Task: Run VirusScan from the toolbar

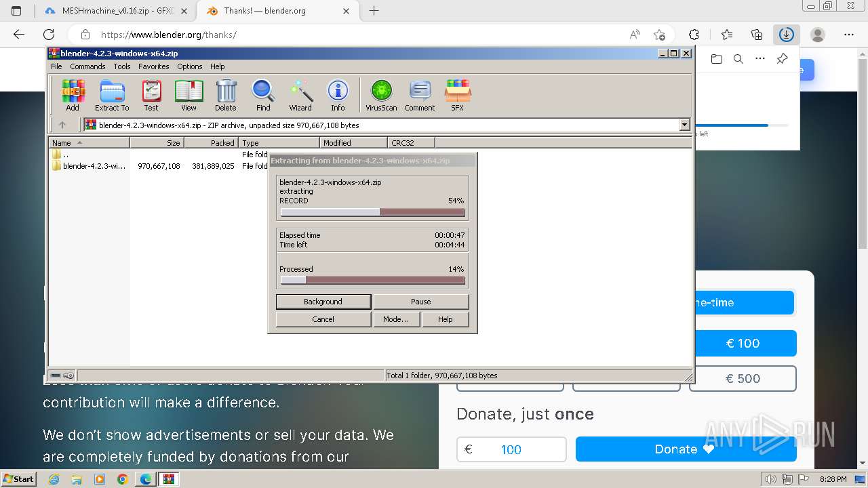Action: [381, 96]
